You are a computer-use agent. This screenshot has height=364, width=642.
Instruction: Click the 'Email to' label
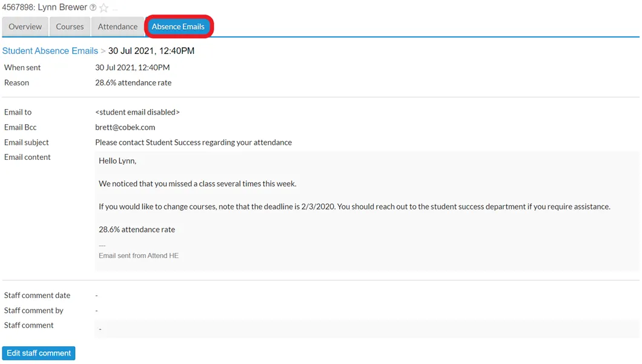(x=18, y=112)
